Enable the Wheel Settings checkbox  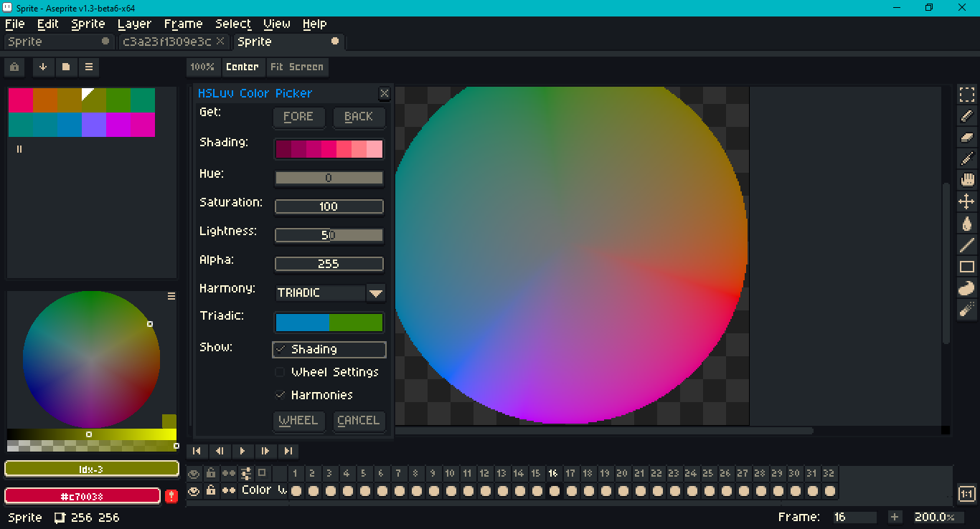coord(281,372)
